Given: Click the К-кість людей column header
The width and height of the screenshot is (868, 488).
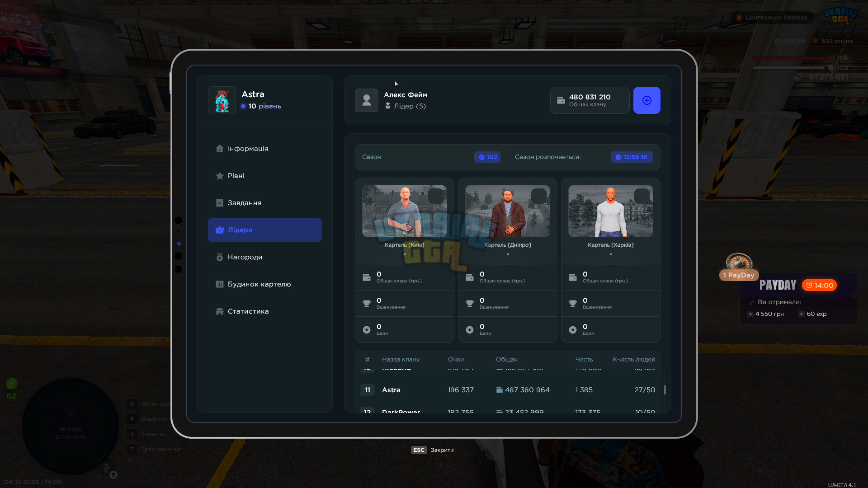Looking at the screenshot, I should click(x=634, y=360).
